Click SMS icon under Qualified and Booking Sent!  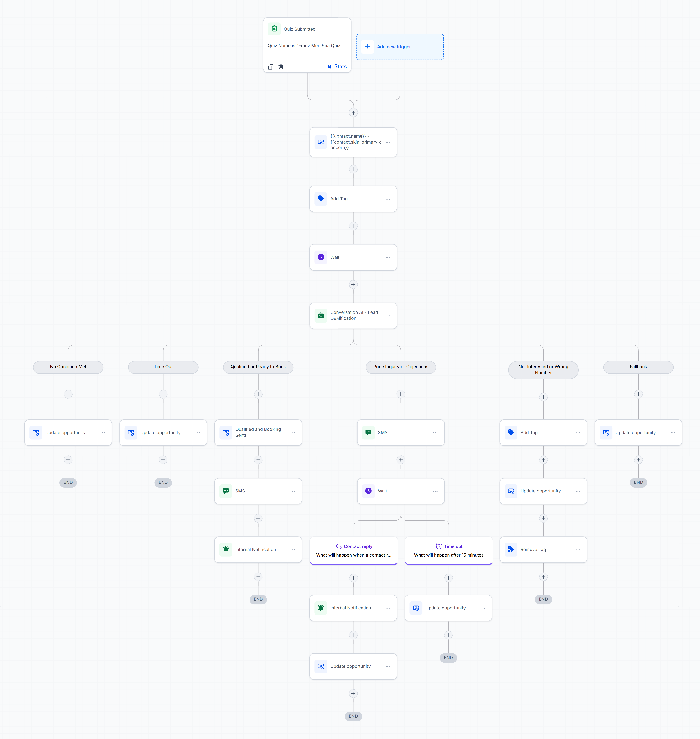(x=226, y=491)
